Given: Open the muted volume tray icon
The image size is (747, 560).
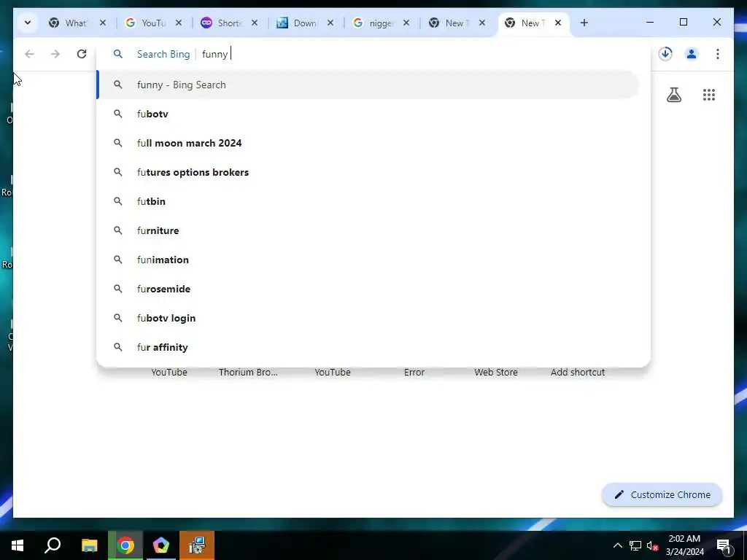Looking at the screenshot, I should pos(652,545).
